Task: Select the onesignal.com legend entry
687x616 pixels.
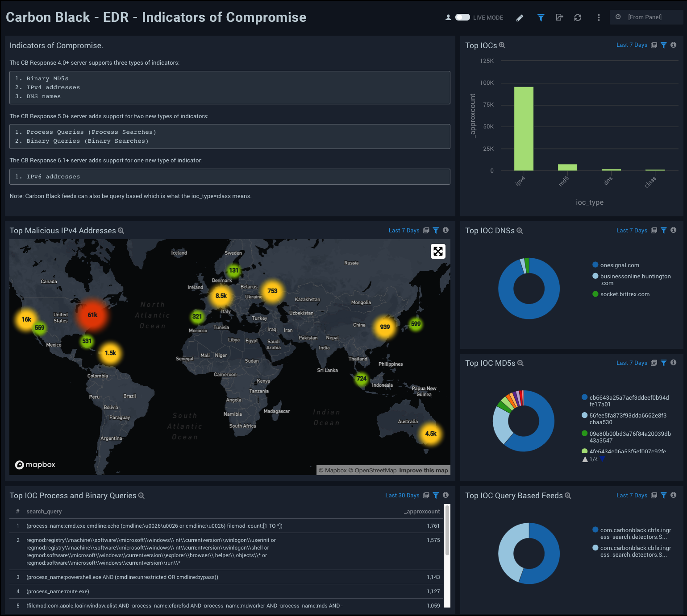Action: [620, 265]
